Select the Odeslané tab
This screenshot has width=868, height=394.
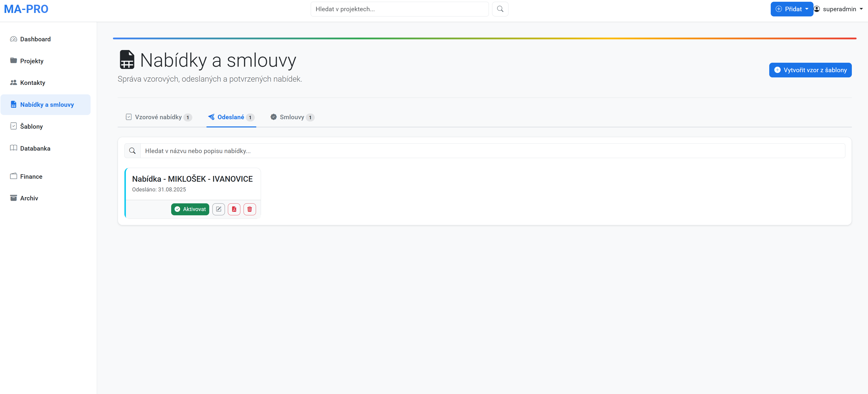pyautogui.click(x=231, y=117)
